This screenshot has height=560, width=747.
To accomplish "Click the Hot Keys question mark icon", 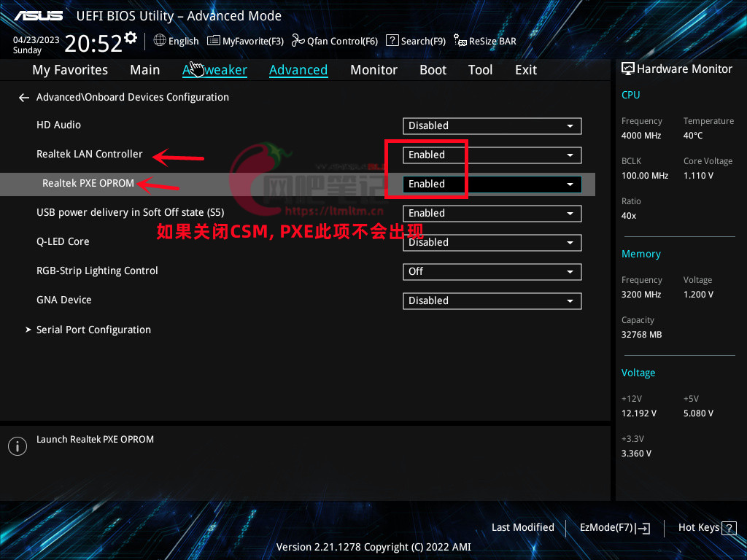I will click(x=729, y=528).
